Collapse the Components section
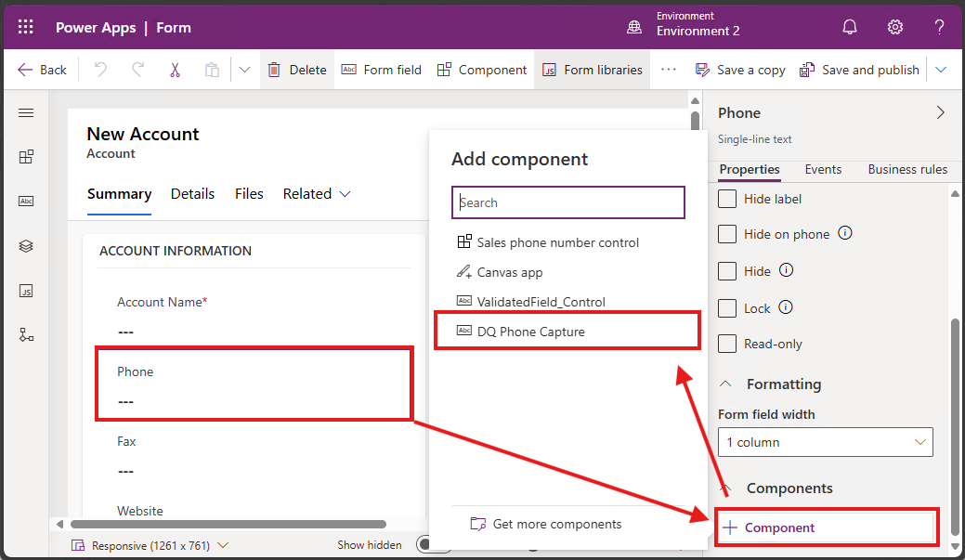The image size is (965, 560). pos(725,488)
